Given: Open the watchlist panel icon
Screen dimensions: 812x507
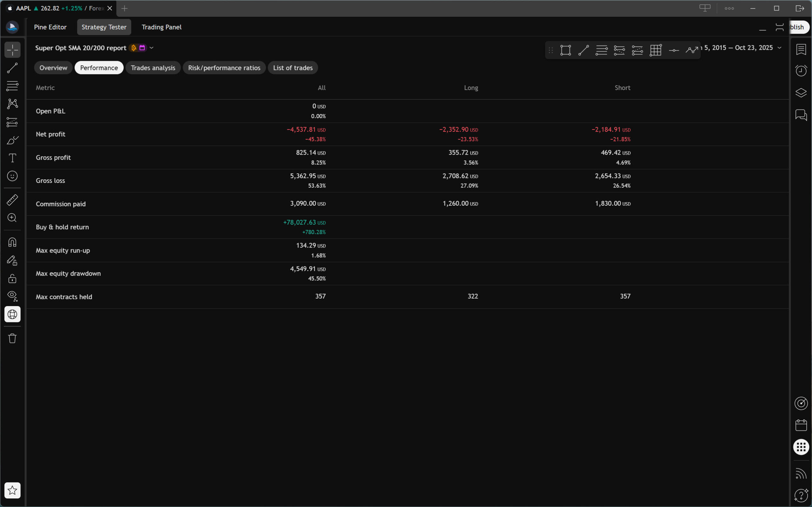Looking at the screenshot, I should pos(801,50).
